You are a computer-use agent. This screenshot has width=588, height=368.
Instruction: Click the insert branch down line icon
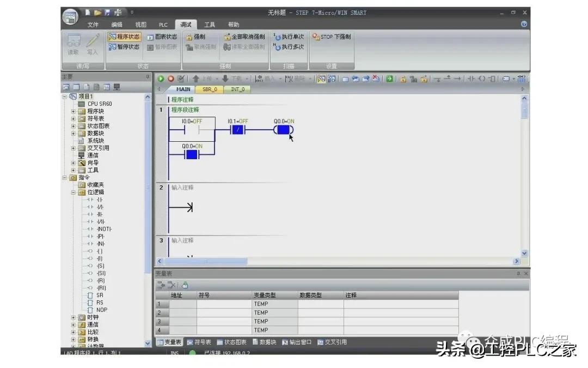tap(437, 79)
